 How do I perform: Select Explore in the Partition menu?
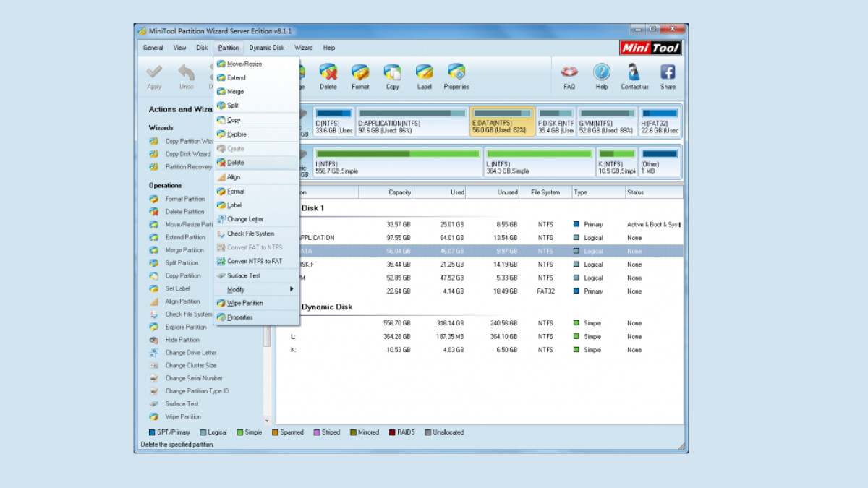click(x=257, y=134)
